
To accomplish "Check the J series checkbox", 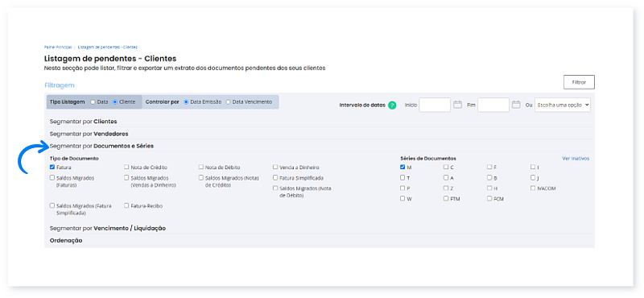I will pyautogui.click(x=533, y=178).
